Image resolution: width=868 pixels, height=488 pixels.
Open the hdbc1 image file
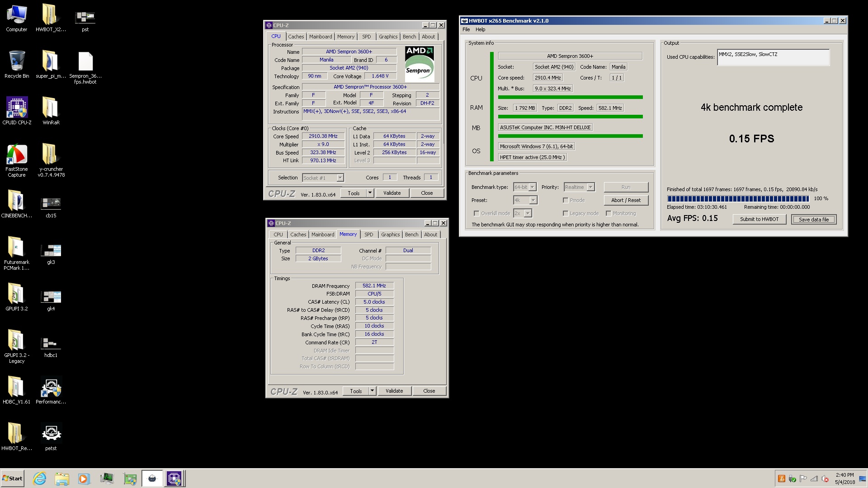[51, 347]
